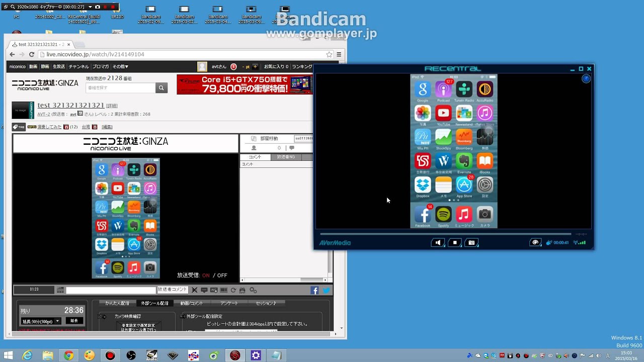Mute audio in RECentral window
644x362 pixels.
(x=438, y=242)
